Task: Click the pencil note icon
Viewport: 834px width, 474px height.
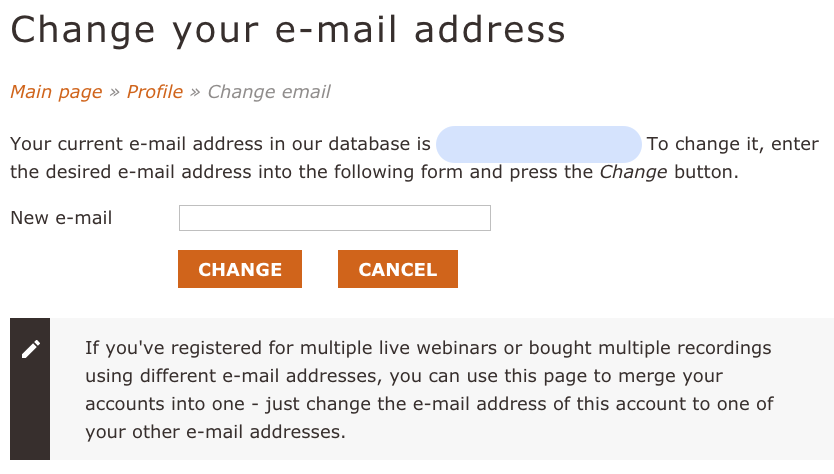Action: (x=31, y=350)
